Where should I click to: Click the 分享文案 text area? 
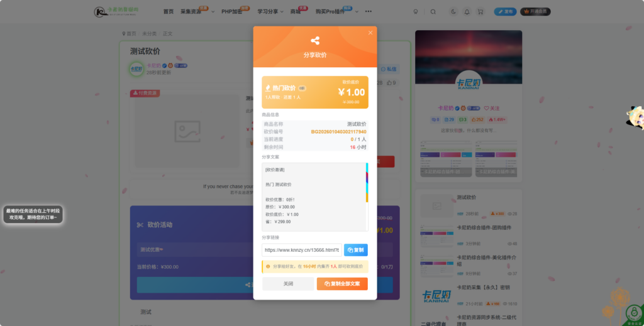pyautogui.click(x=314, y=197)
